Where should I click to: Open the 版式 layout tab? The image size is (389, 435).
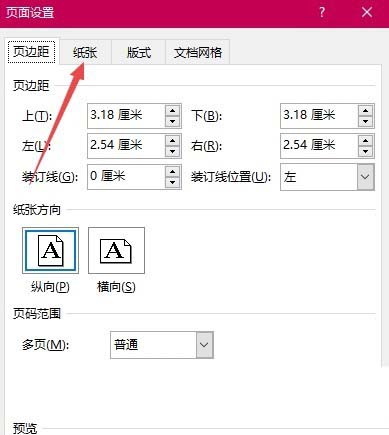coord(139,52)
